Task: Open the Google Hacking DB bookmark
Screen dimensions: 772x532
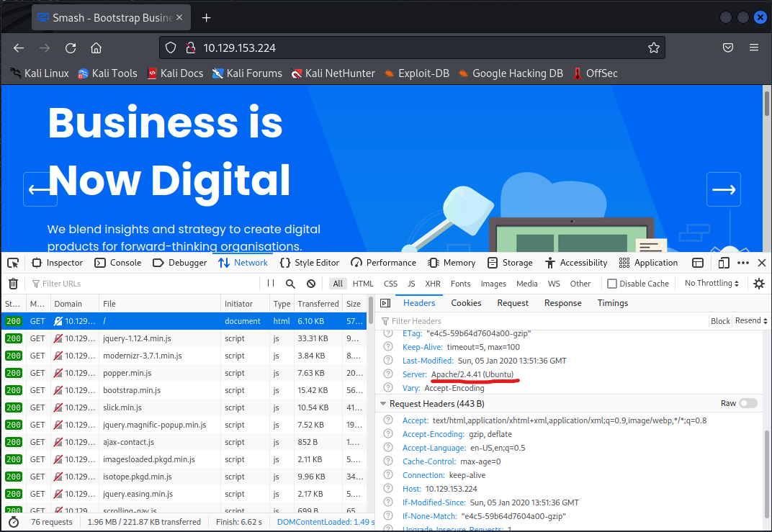Action: (x=511, y=73)
